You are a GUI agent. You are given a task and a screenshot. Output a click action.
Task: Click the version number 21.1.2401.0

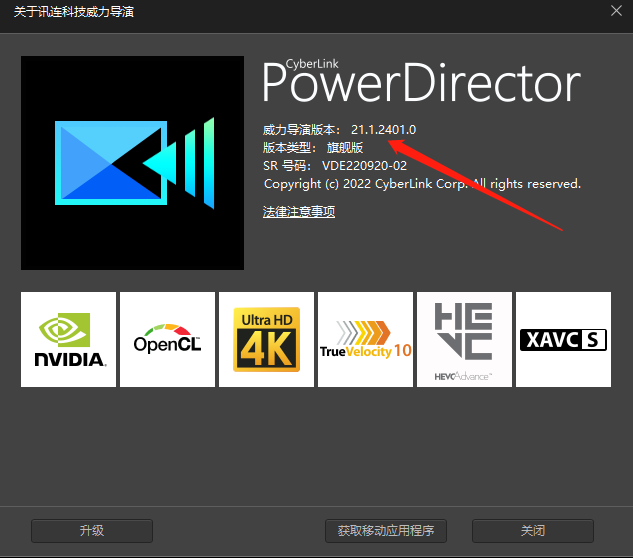(x=383, y=130)
